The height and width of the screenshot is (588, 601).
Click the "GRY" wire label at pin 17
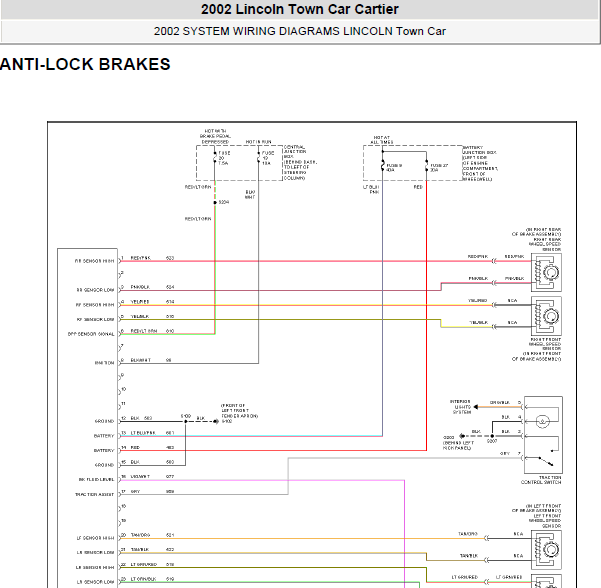point(135,491)
